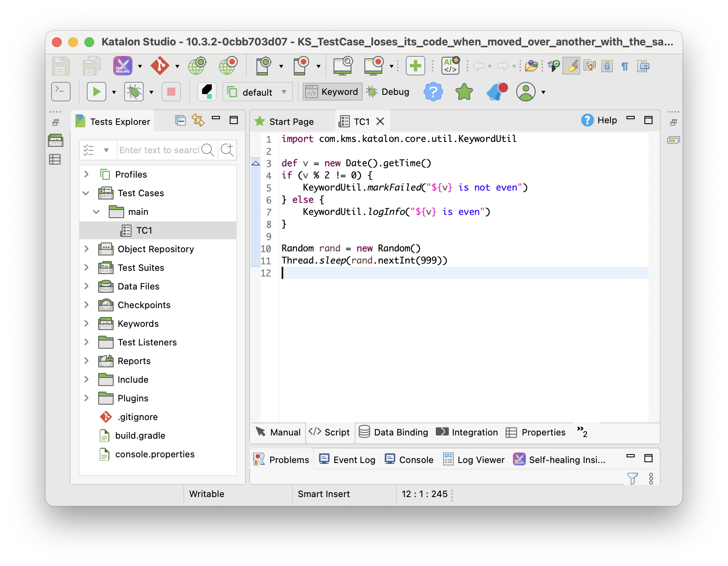This screenshot has width=728, height=566.
Task: Click the Self-Healing toolbar icon
Action: pyautogui.click(x=123, y=66)
